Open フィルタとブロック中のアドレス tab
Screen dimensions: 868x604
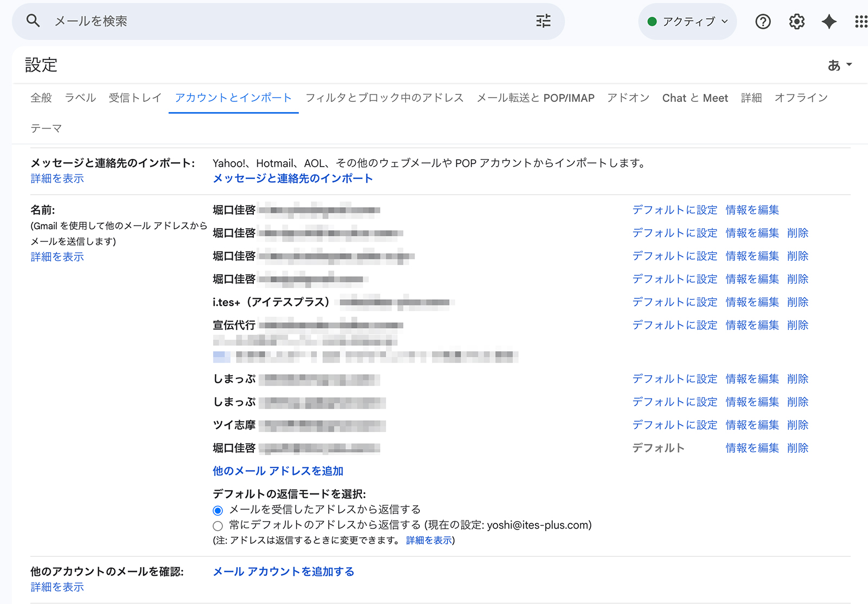click(x=384, y=98)
